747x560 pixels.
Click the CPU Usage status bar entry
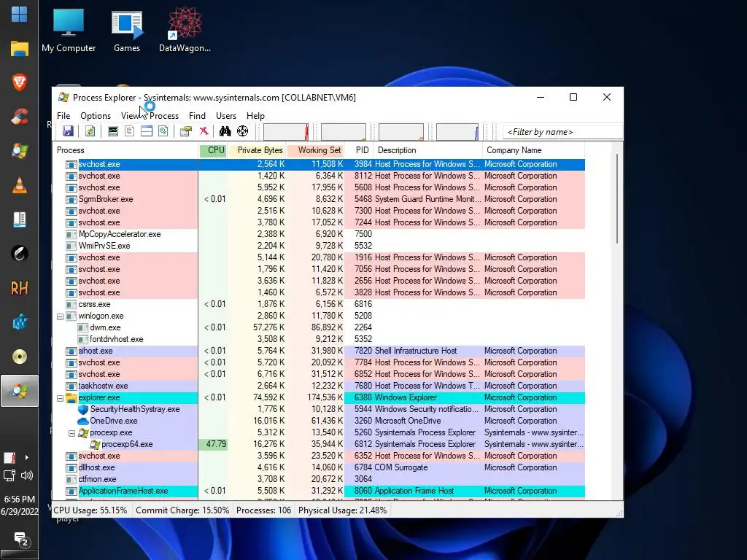(x=90, y=510)
